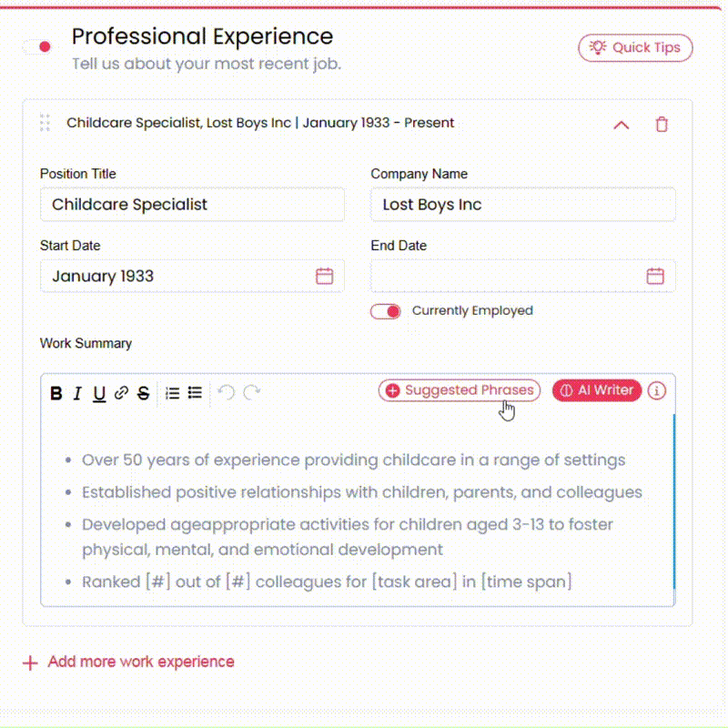Apply bold formatting in Work Summary

pos(56,393)
